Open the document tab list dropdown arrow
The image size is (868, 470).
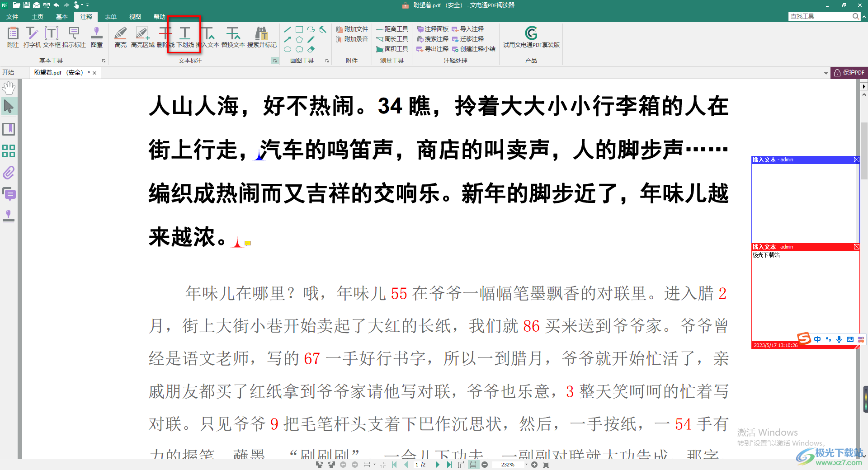(826, 73)
